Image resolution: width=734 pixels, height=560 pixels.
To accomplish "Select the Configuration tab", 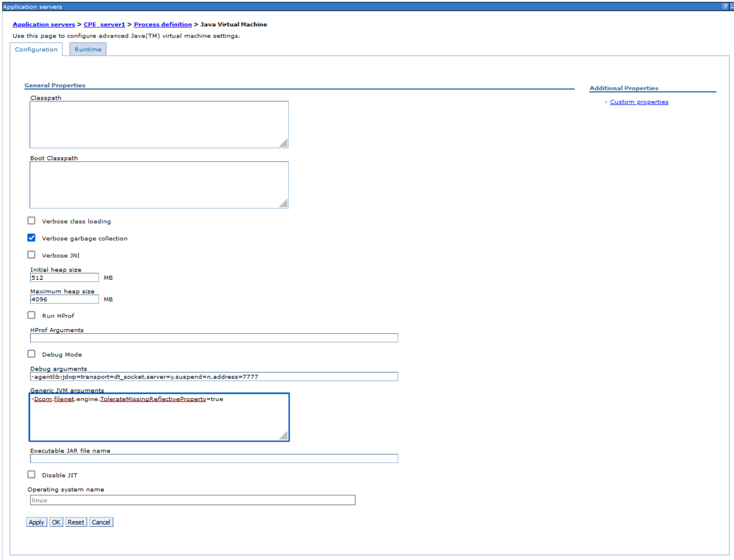I will pos(36,49).
